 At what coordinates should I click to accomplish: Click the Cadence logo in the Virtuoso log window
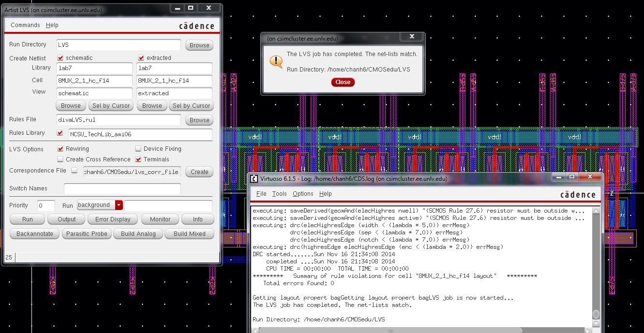pos(580,195)
